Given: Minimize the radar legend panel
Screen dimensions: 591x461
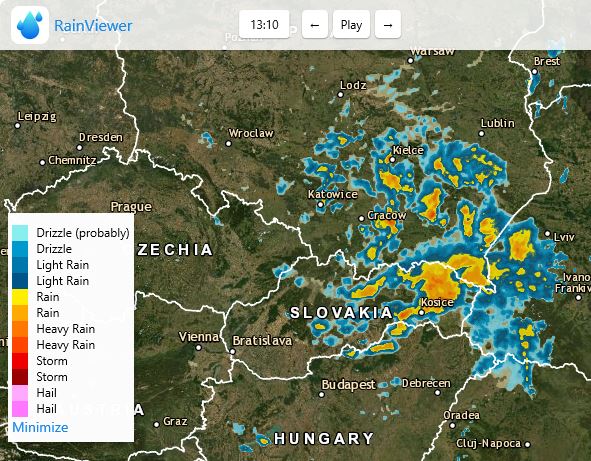Looking at the screenshot, I should (x=40, y=427).
